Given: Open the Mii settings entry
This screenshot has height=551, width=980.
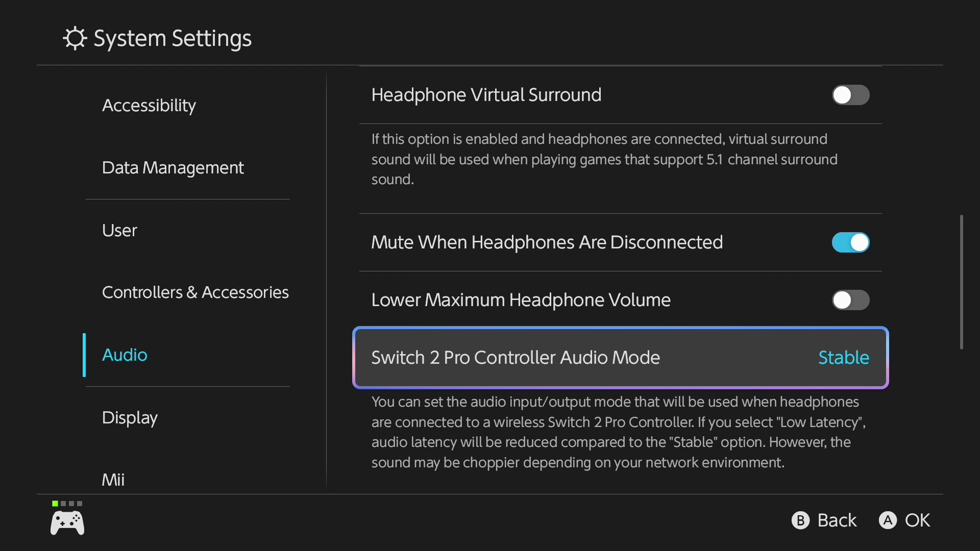Looking at the screenshot, I should (x=113, y=480).
